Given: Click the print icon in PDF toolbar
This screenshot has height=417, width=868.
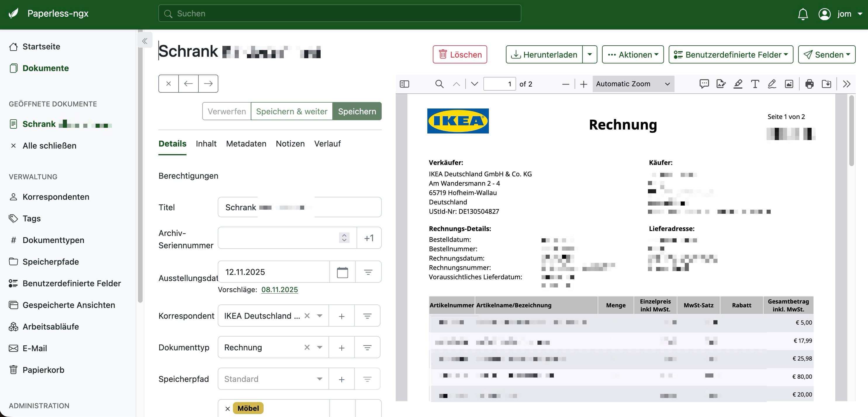Looking at the screenshot, I should (x=809, y=84).
